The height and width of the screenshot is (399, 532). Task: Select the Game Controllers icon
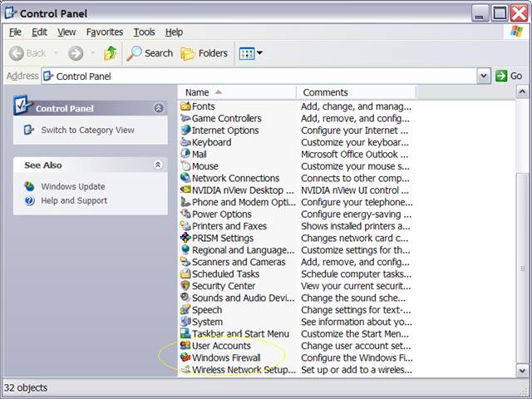[185, 118]
